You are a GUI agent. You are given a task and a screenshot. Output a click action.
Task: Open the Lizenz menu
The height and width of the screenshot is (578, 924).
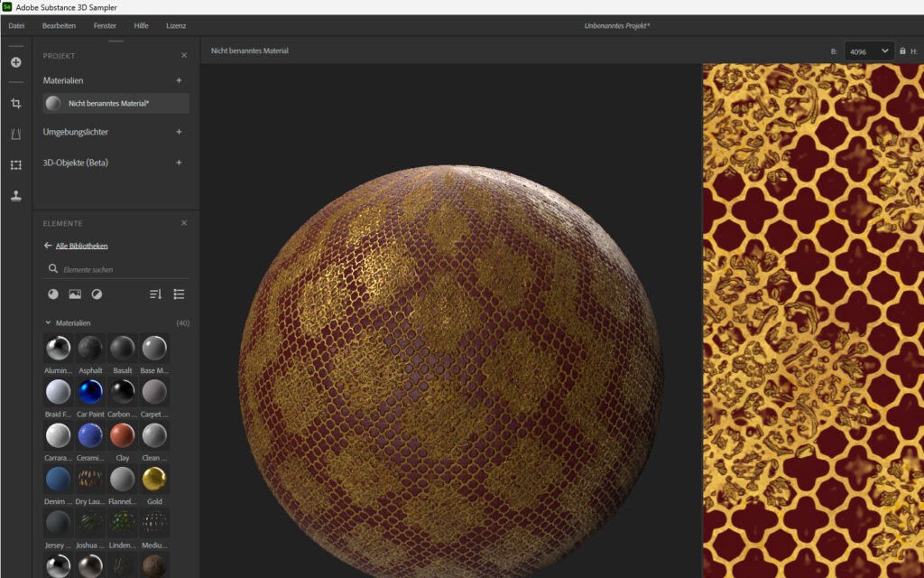coord(176,25)
